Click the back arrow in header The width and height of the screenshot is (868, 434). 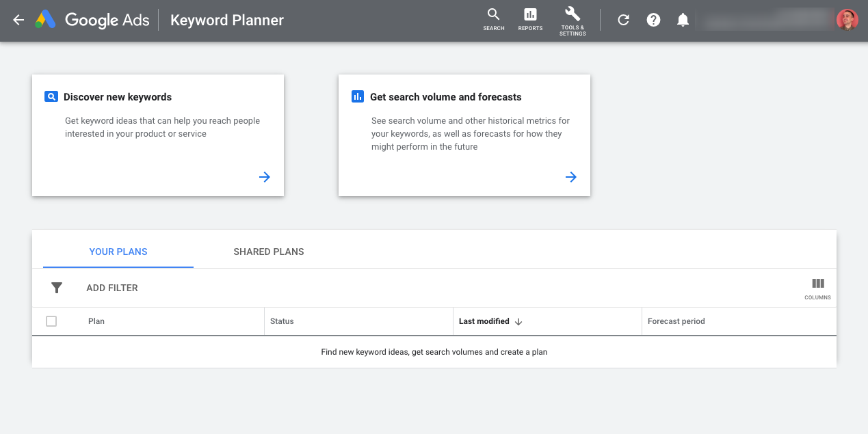[x=18, y=20]
